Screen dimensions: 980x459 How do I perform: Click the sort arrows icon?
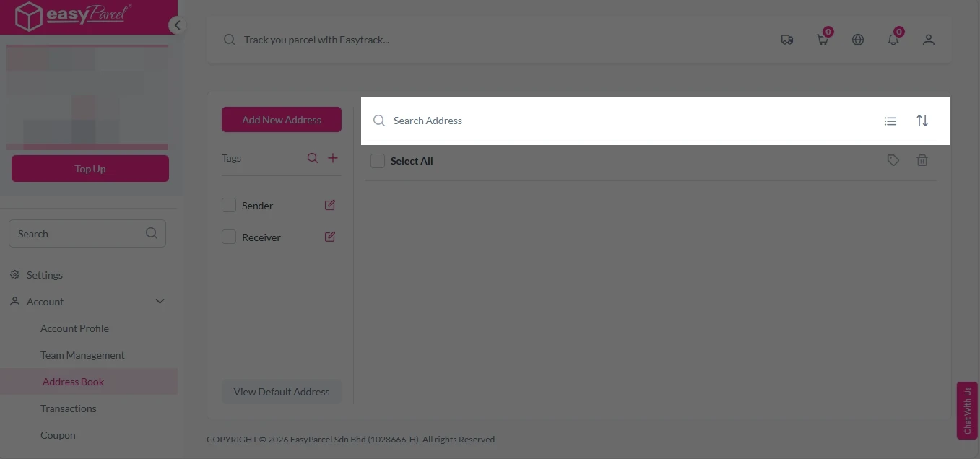click(922, 121)
